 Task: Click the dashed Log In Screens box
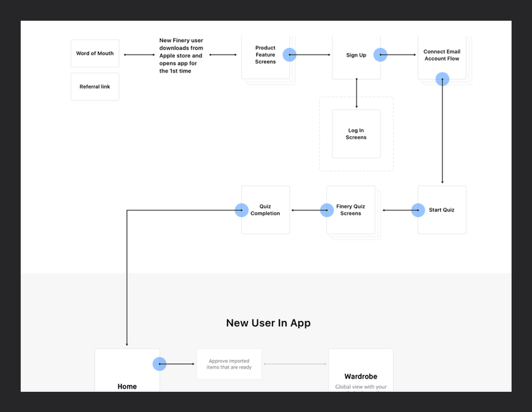click(356, 133)
